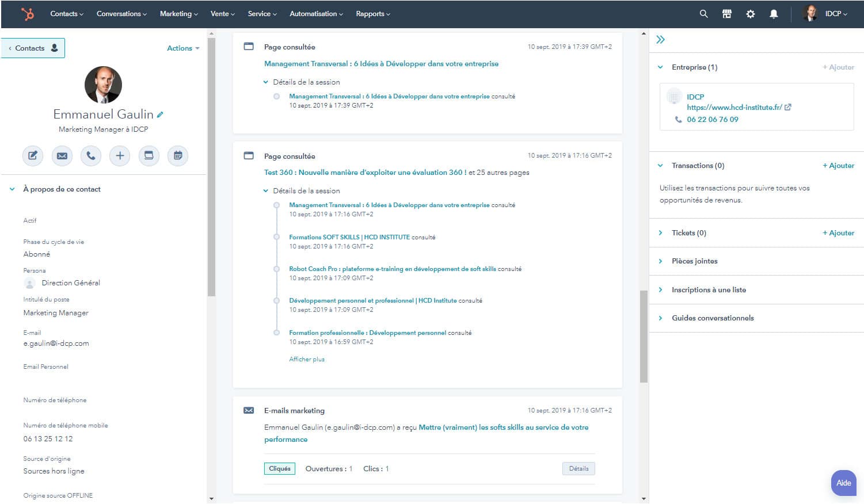Click the HubSpot sprocket logo
The width and height of the screenshot is (864, 504).
[x=27, y=14]
